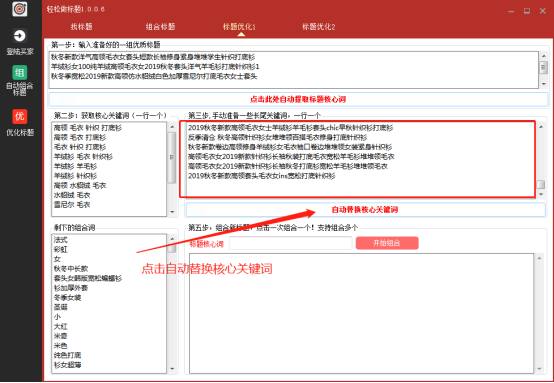Select 米色 in the remaining words list
This screenshot has height=383, width=554.
[x=60, y=346]
